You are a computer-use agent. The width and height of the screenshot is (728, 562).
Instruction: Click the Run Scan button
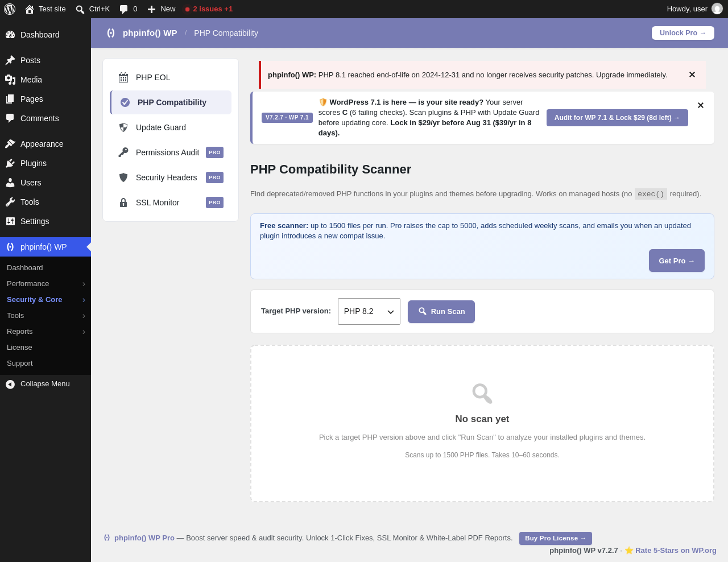pos(441,312)
